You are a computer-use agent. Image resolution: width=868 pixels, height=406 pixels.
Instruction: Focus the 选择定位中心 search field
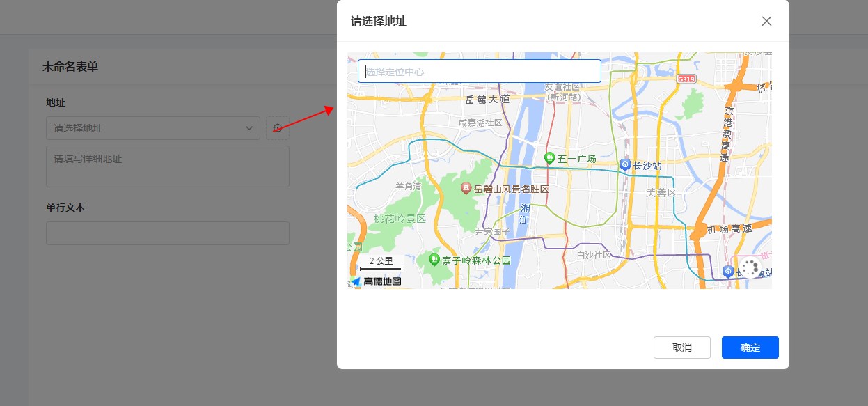tap(479, 71)
